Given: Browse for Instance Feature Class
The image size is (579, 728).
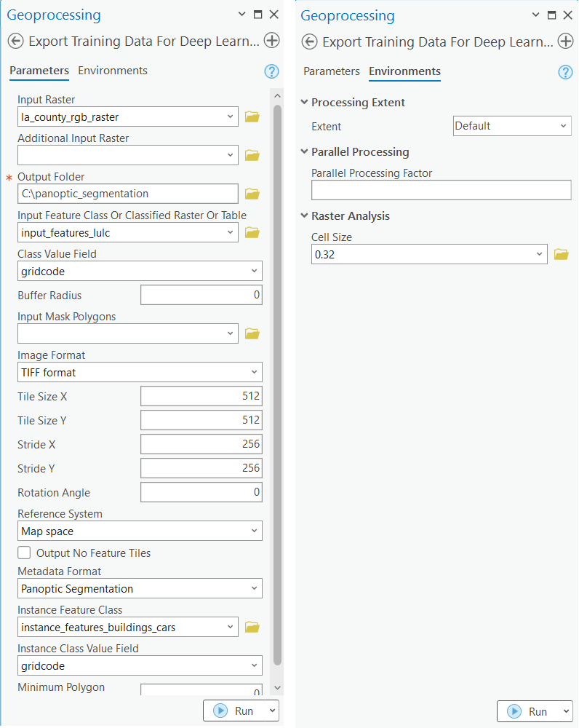Looking at the screenshot, I should pos(252,627).
